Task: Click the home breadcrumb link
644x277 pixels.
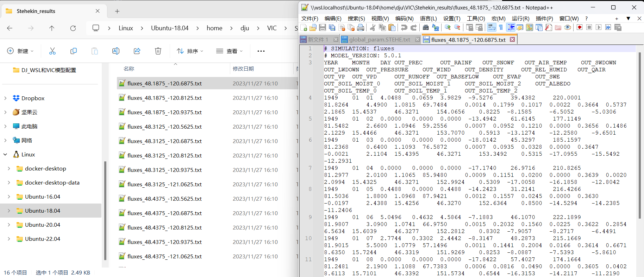Action: click(214, 28)
